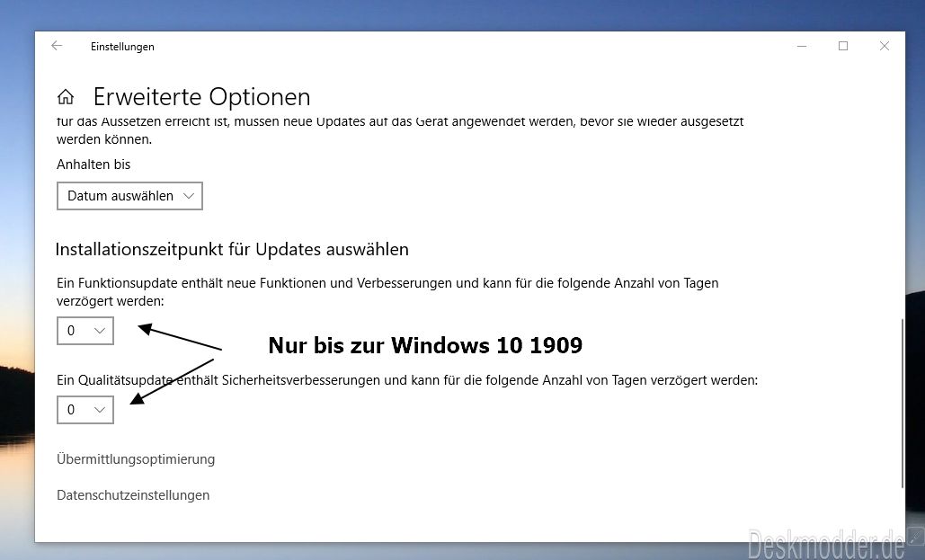Click the 'Erweiterte Optionen' page heading
This screenshot has height=560, width=925.
tap(201, 97)
